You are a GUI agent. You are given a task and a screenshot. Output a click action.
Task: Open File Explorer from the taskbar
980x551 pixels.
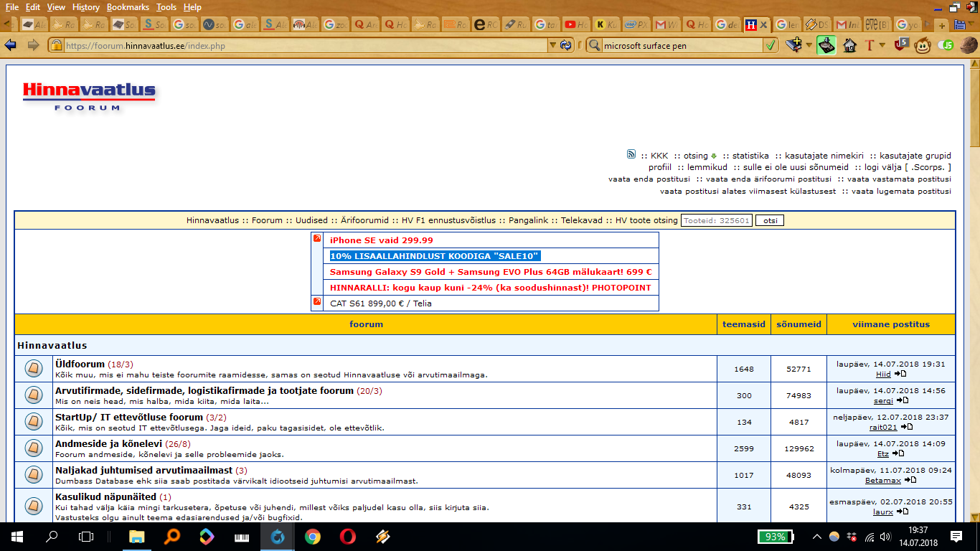tap(136, 537)
